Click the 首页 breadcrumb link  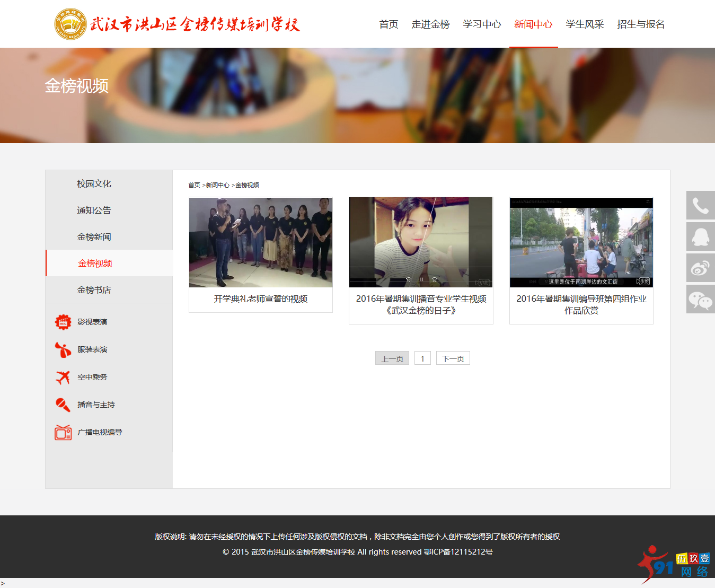tap(194, 185)
